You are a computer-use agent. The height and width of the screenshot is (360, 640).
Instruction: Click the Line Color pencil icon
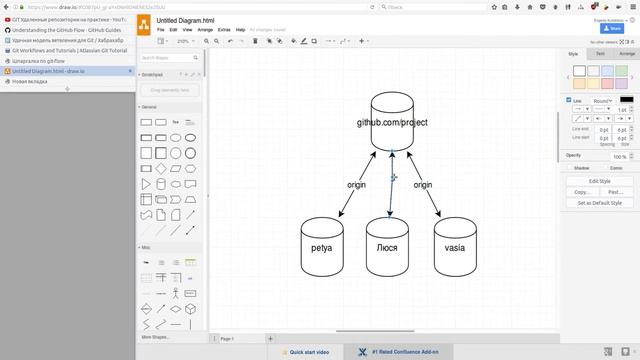click(304, 41)
